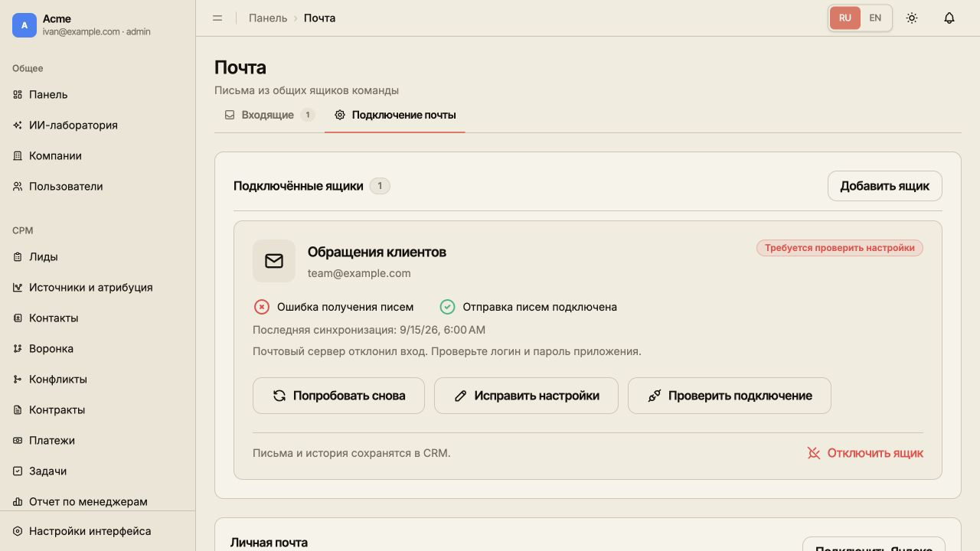Open the Задачи page
Viewport: 980px width, 551px height.
[x=97, y=471]
